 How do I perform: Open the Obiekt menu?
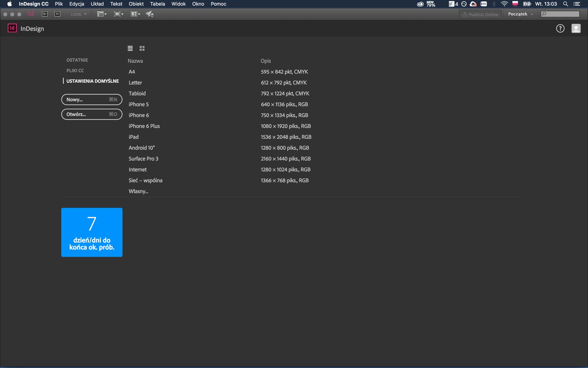tap(136, 4)
